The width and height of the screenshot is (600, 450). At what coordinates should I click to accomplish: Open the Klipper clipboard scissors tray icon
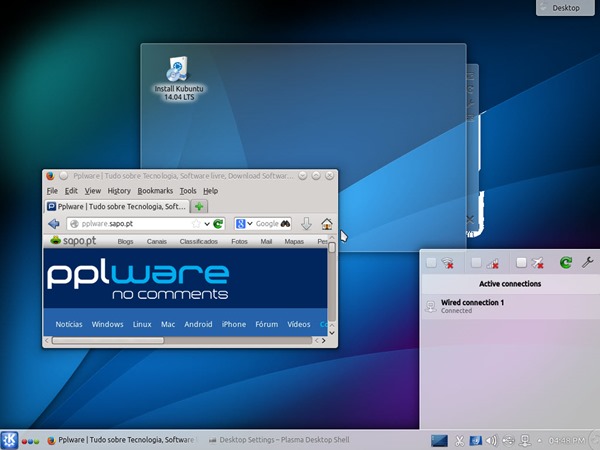[x=460, y=441]
